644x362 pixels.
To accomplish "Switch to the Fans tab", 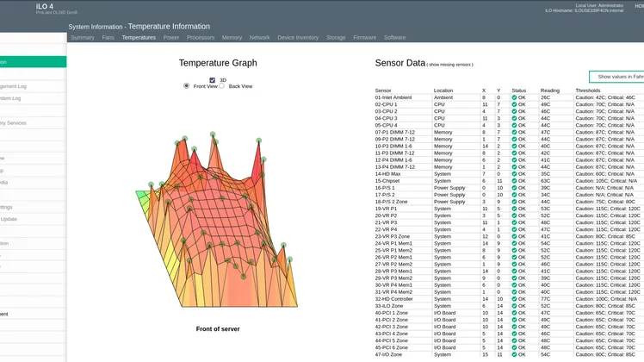I will tap(108, 37).
